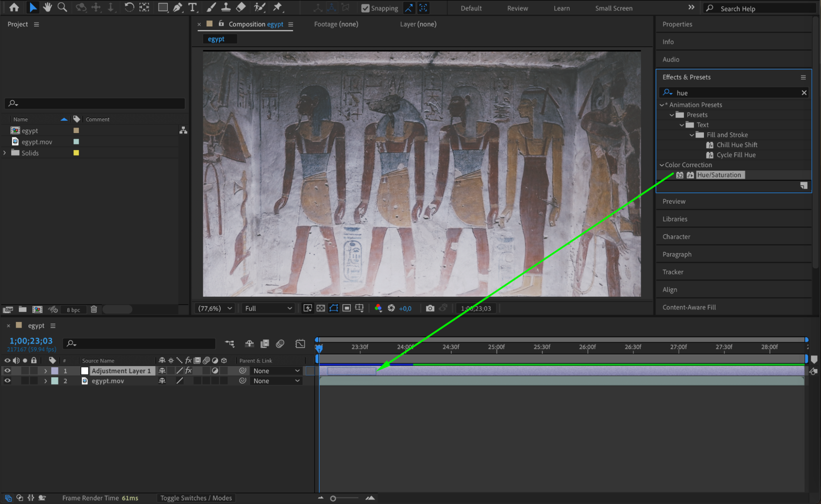Select the Puppet Pin tool

coord(278,7)
